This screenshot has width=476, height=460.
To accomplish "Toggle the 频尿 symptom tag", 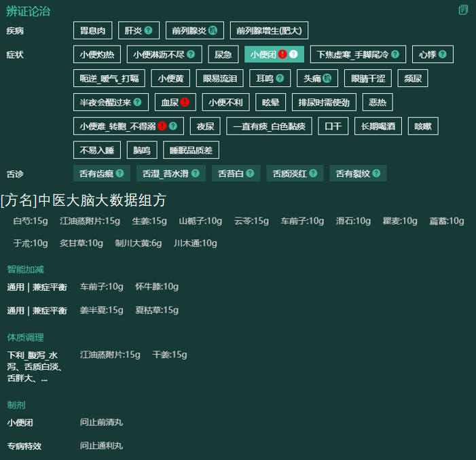I will click(x=413, y=78).
